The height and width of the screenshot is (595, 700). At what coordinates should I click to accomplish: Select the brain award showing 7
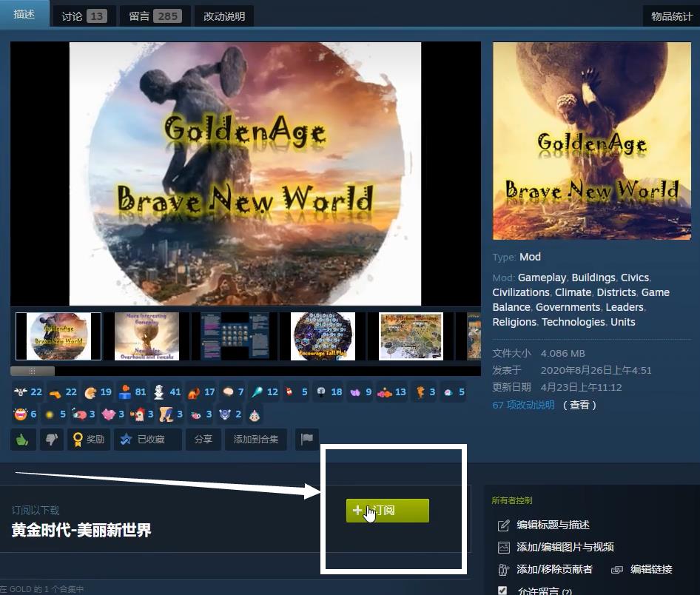234,392
